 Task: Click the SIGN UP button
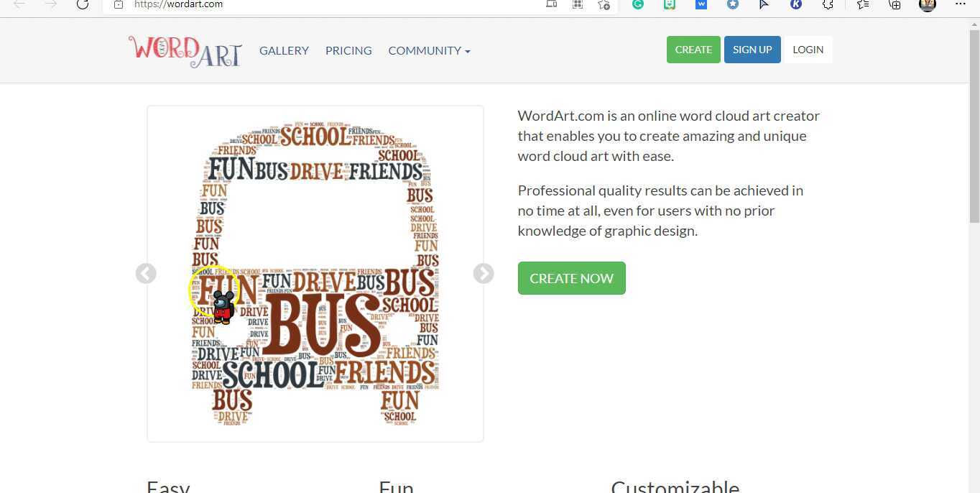tap(752, 50)
